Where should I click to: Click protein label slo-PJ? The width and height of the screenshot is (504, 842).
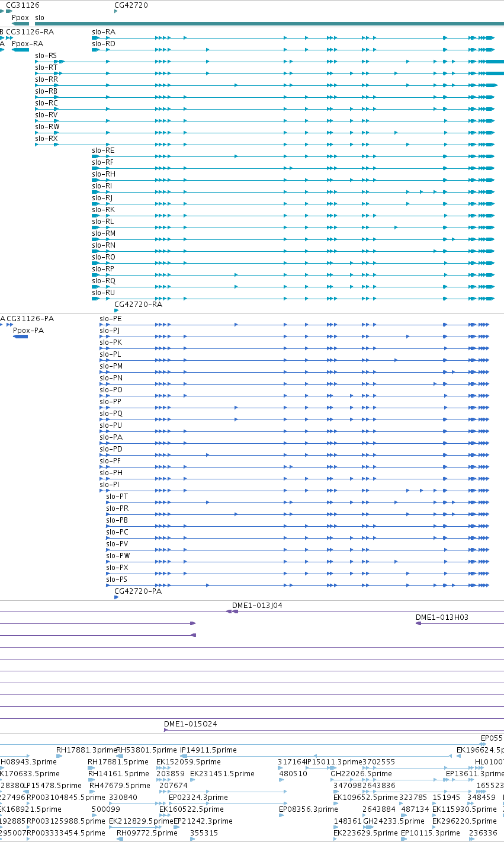(110, 331)
